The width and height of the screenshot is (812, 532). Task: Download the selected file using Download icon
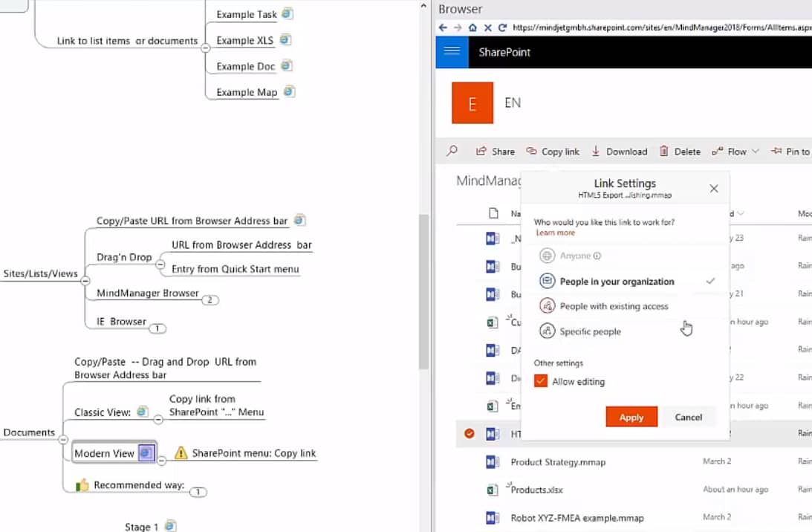(596, 151)
